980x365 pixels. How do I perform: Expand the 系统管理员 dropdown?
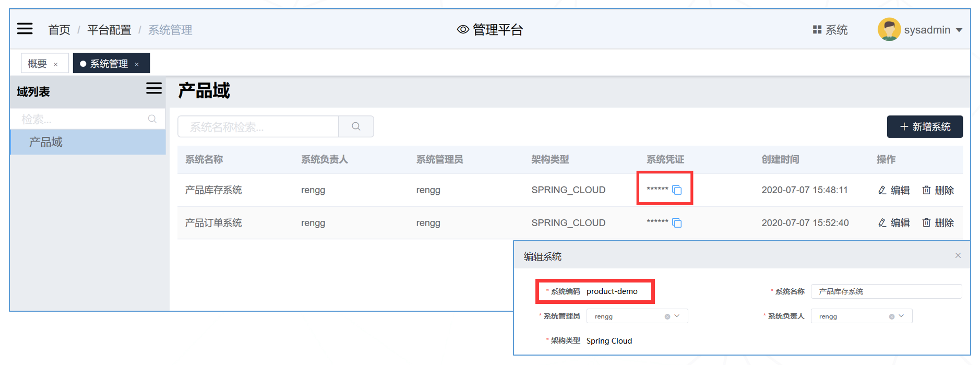677,316
